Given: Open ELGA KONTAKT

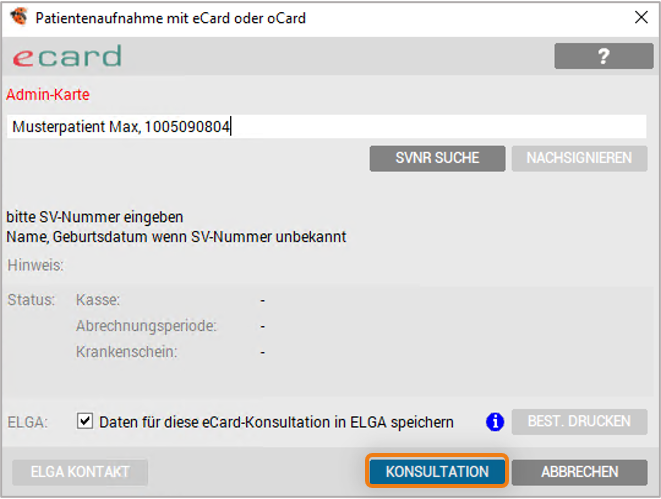Looking at the screenshot, I should click(x=80, y=472).
